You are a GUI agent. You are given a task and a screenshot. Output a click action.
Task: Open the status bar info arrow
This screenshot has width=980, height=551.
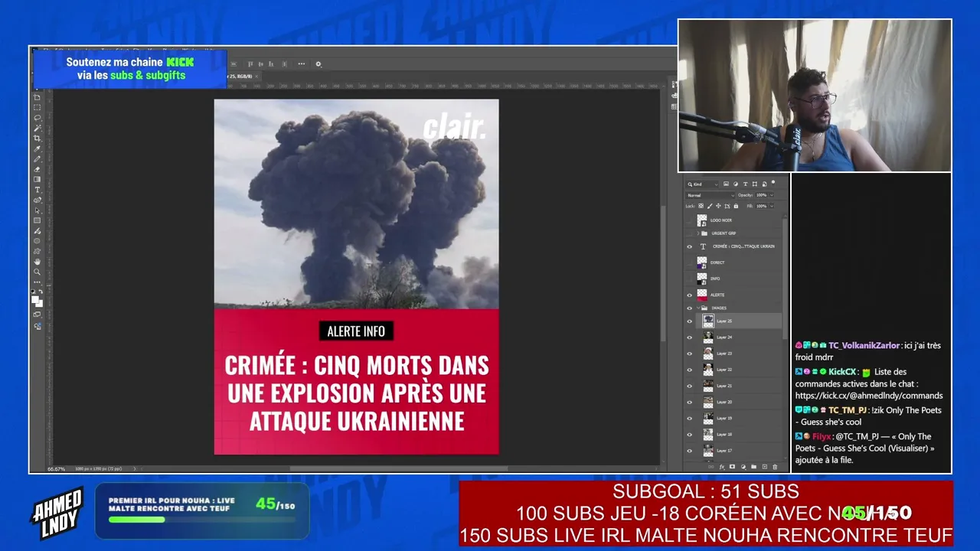136,468
